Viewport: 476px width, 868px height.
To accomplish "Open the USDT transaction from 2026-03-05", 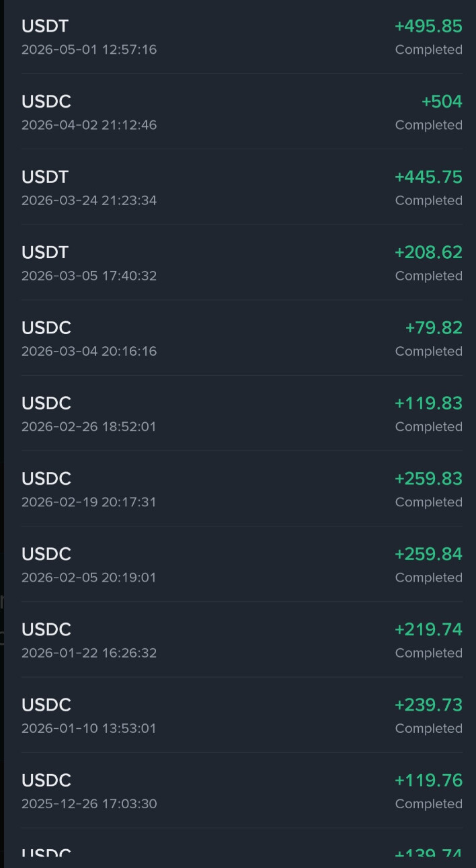I will [x=242, y=262].
